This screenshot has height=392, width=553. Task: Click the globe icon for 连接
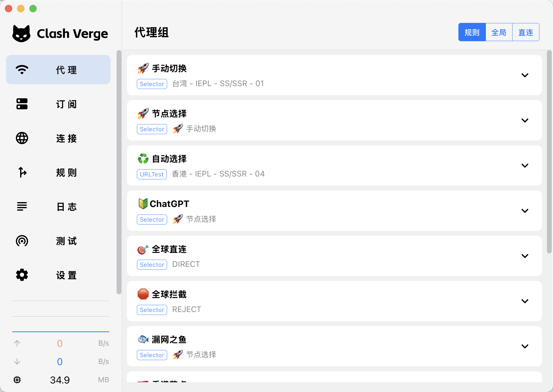pyautogui.click(x=22, y=138)
